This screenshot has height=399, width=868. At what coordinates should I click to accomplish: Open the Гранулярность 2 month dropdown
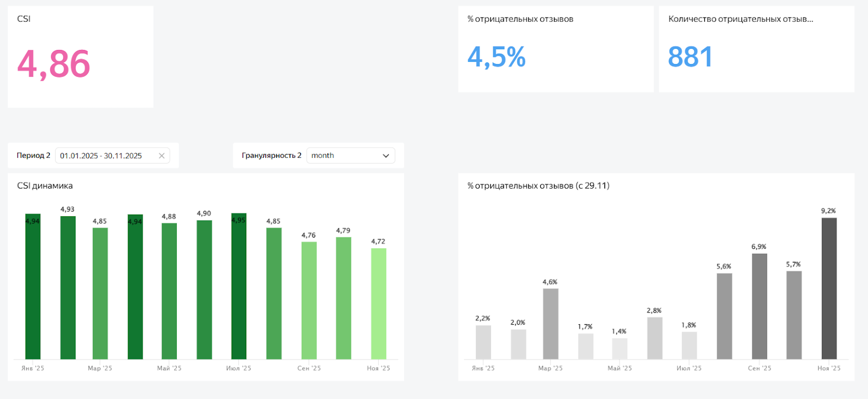(350, 156)
